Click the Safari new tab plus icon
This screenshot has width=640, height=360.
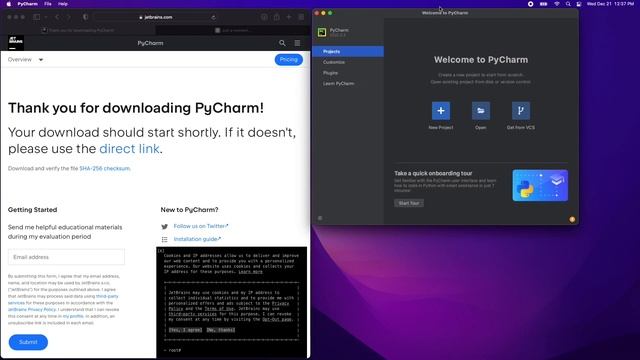tap(289, 17)
